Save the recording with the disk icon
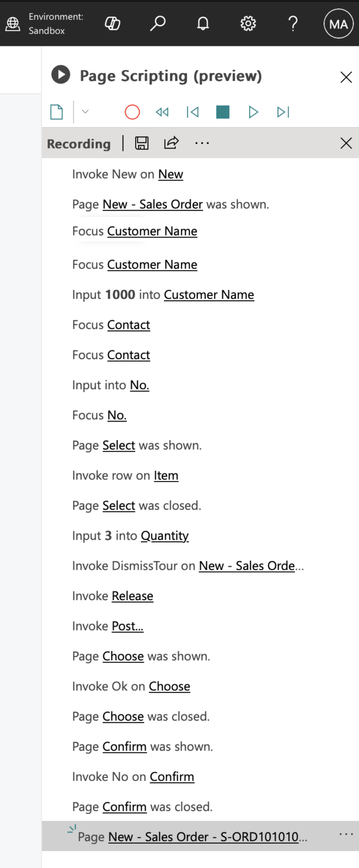The width and height of the screenshot is (359, 868). click(142, 143)
